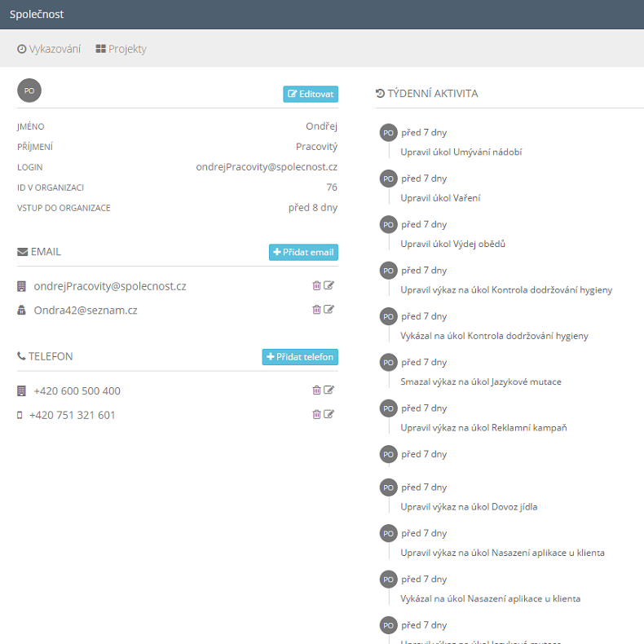Edit phone number +420 751 321 601
The image size is (644, 644).
329,414
